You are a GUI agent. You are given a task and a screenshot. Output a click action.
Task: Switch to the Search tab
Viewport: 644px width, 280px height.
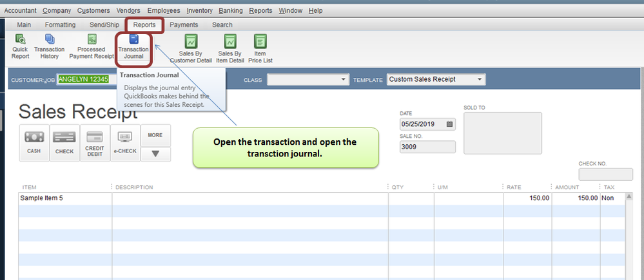point(222,25)
